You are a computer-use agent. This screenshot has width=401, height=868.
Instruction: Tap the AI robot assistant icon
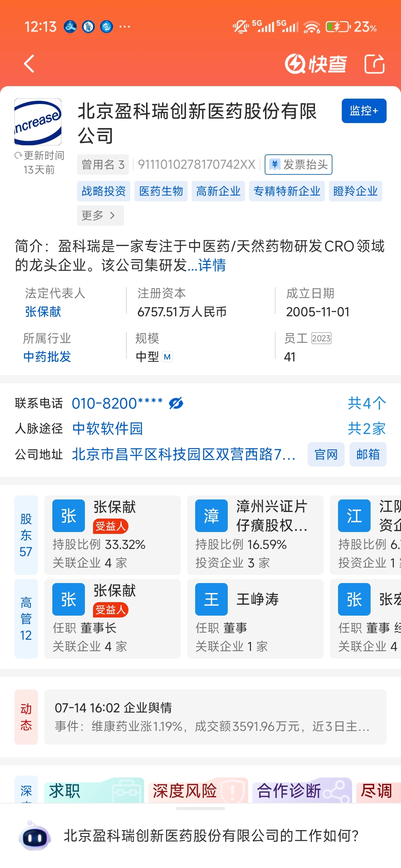pos(35,836)
